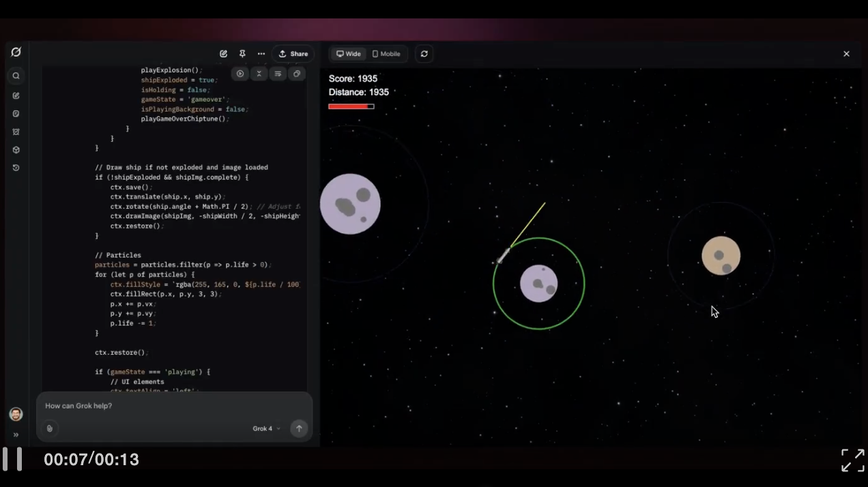This screenshot has width=868, height=487.
Task: Open the sticky-note files icon in the sidebar
Action: 16,114
